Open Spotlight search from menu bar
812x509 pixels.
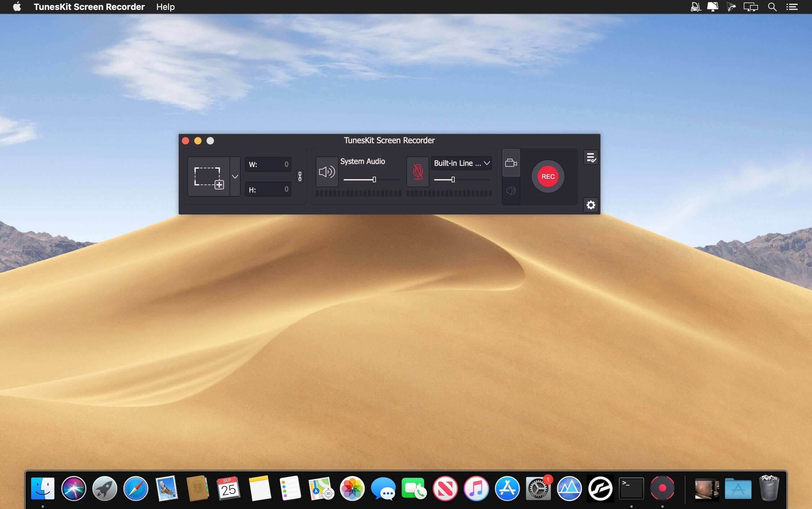coord(772,7)
